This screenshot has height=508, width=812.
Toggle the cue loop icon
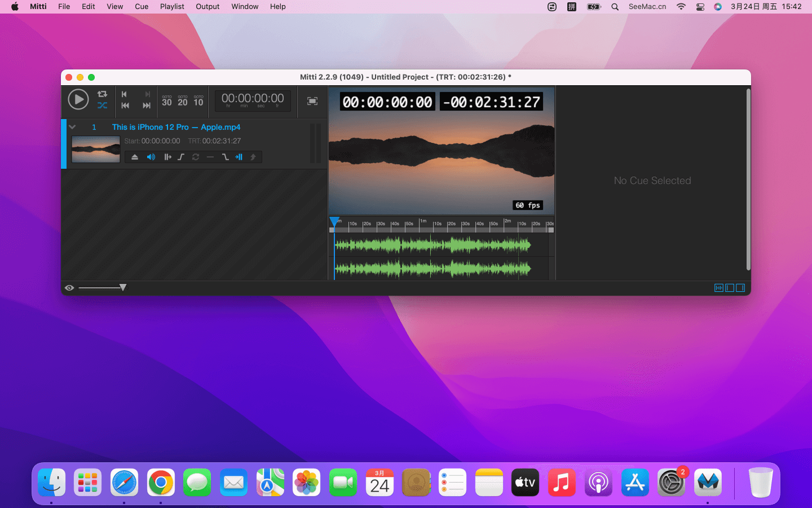coord(196,157)
